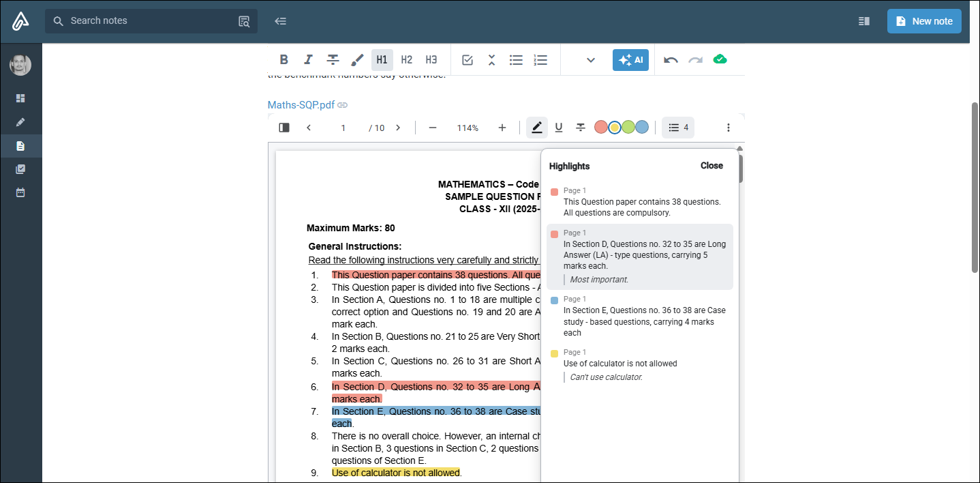Insert a numbered list
Image resolution: width=980 pixels, height=483 pixels.
[x=540, y=60]
